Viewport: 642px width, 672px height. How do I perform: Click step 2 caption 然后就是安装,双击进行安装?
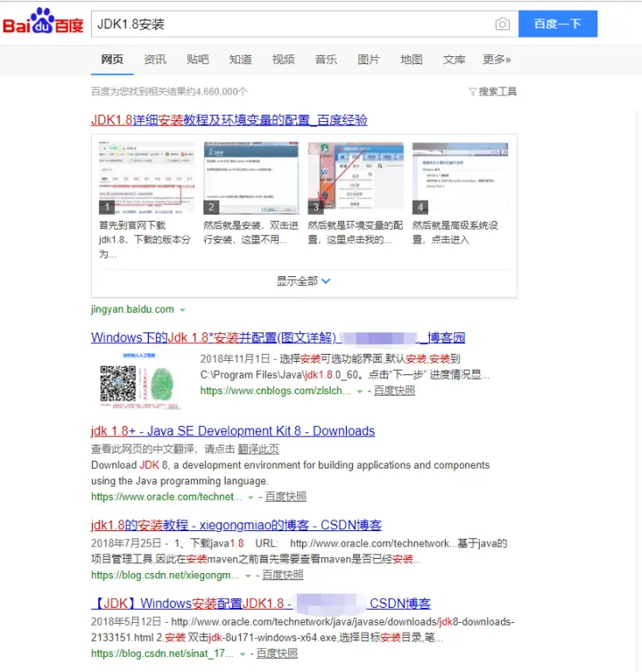pos(251,233)
